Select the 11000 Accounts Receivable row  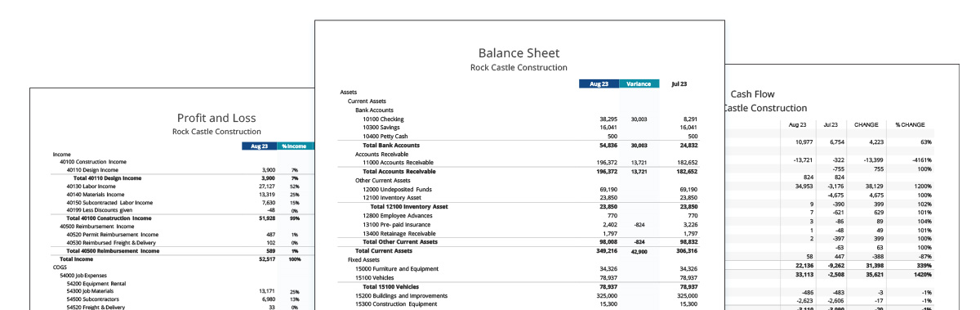point(519,163)
